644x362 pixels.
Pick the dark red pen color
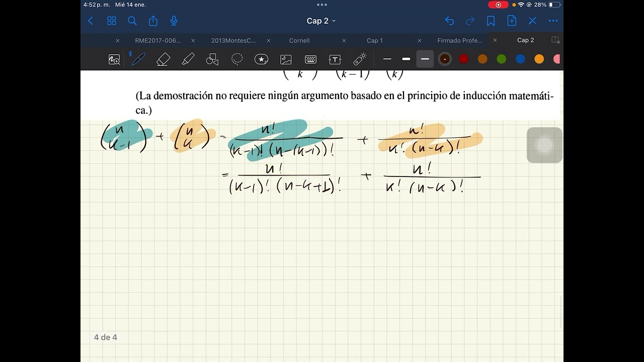pyautogui.click(x=464, y=59)
